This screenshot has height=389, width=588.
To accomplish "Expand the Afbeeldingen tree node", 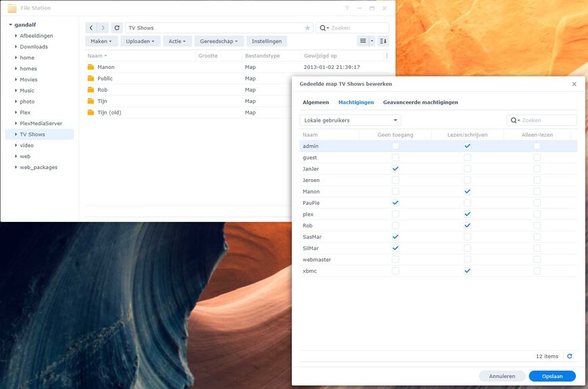I will point(16,36).
